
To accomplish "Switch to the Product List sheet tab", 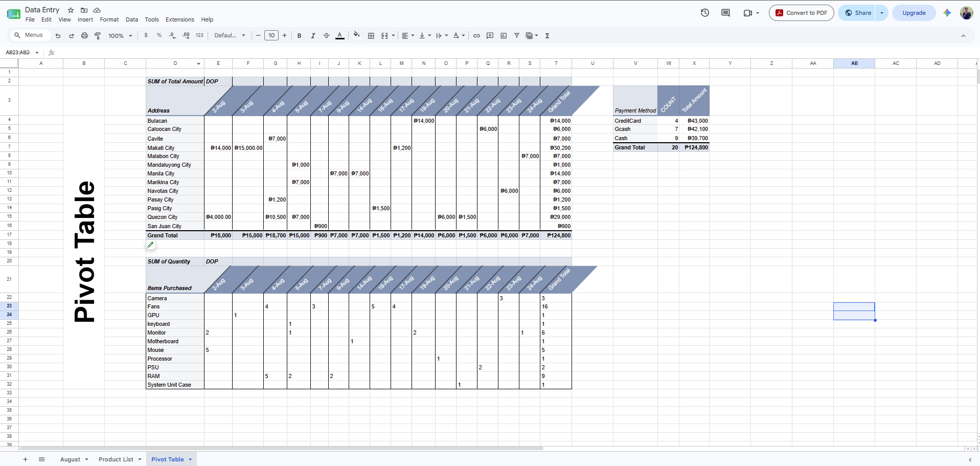I will [116, 459].
